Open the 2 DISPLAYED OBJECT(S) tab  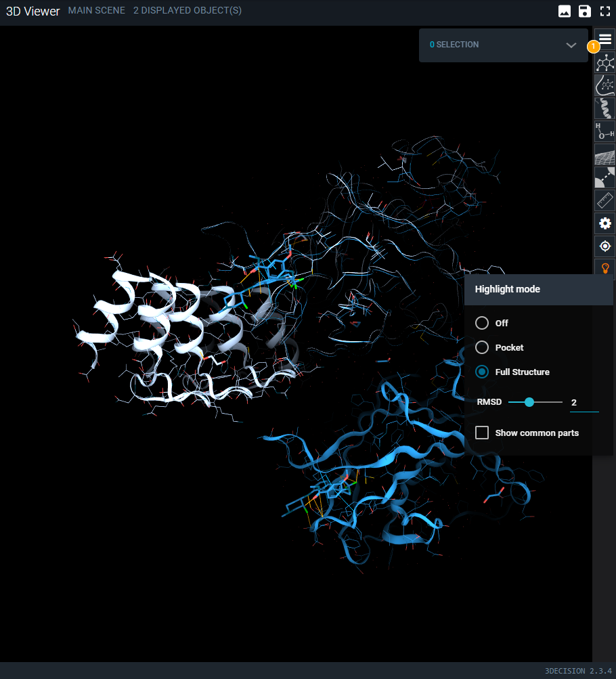(x=187, y=10)
